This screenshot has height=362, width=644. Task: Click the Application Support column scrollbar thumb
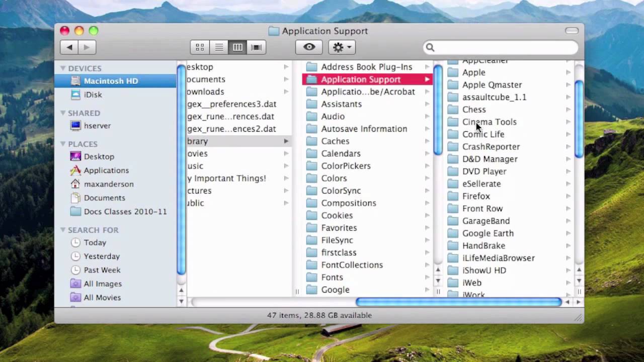tap(438, 110)
